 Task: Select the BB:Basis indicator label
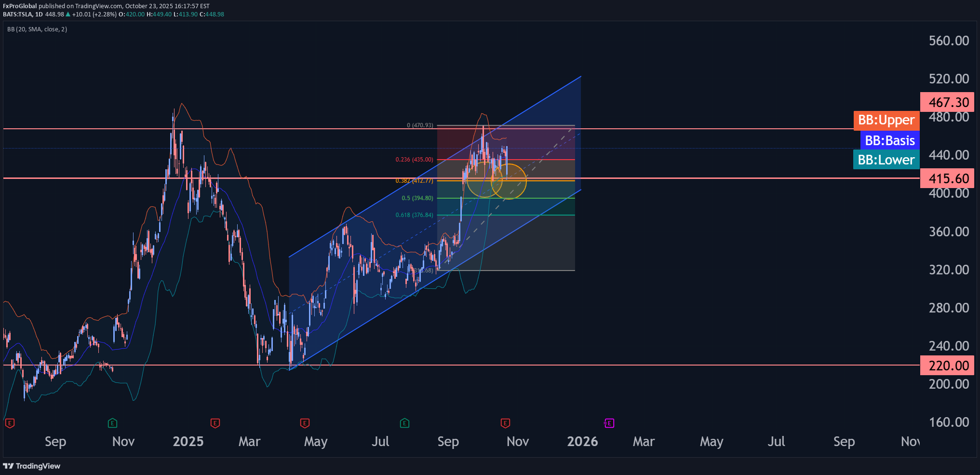pyautogui.click(x=889, y=140)
